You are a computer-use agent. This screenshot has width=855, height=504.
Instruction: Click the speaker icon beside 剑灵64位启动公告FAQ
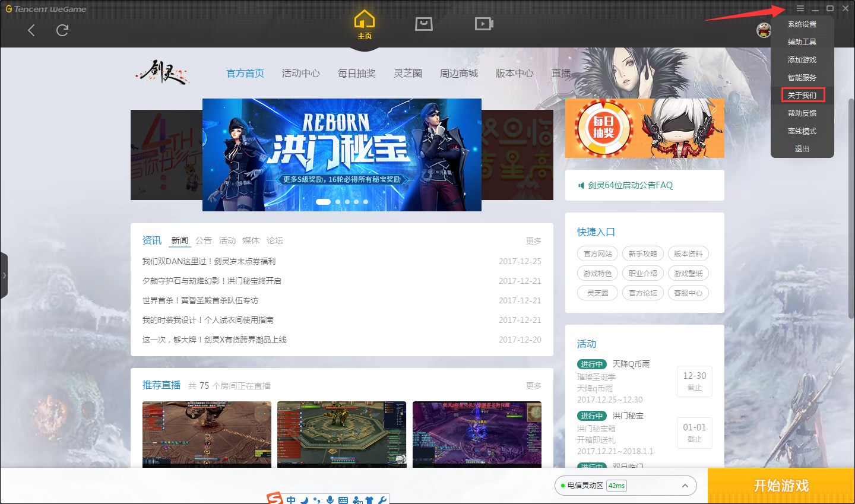581,185
